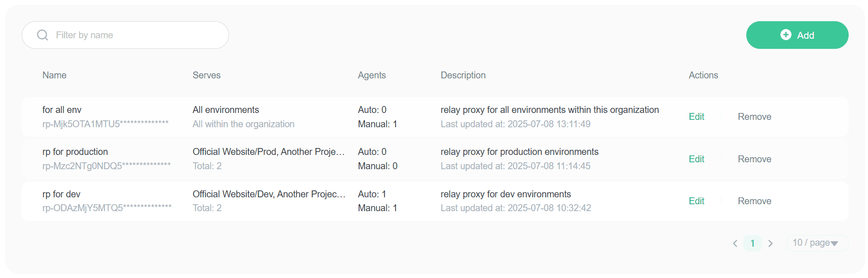Remove the "rp for production" relay proxy

pyautogui.click(x=754, y=159)
